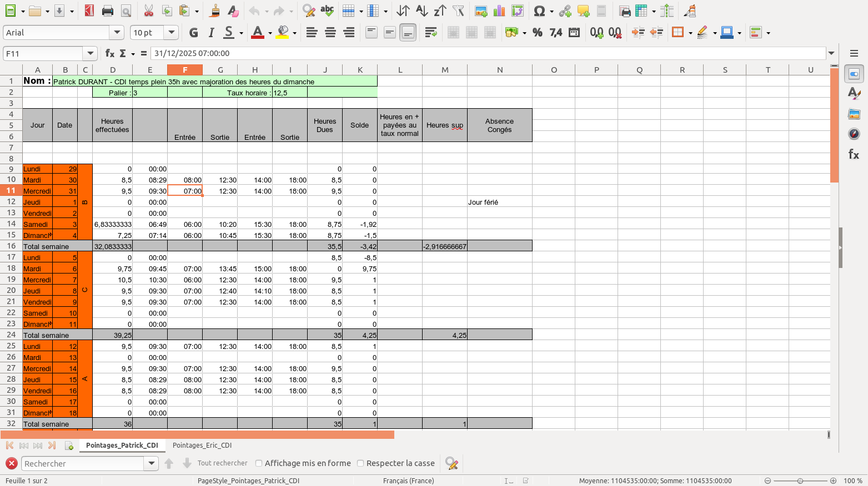Close the find toolbar
Image resolution: width=868 pixels, height=486 pixels.
tap(11, 463)
